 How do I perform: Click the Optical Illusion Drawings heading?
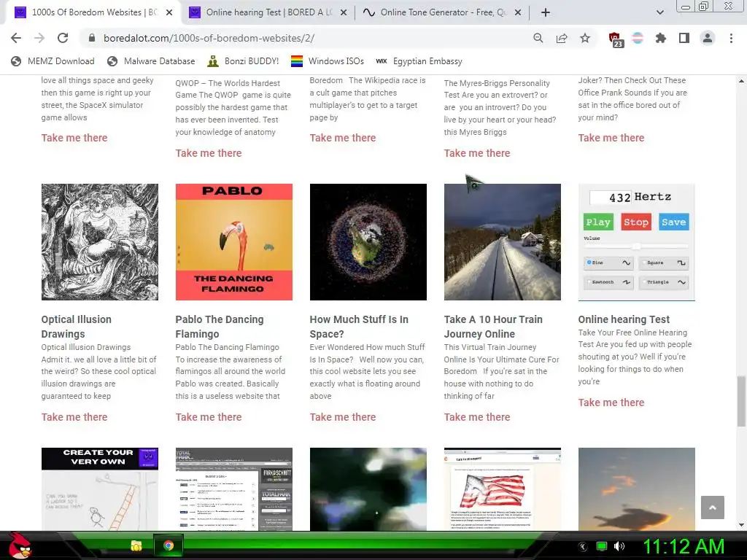click(76, 327)
